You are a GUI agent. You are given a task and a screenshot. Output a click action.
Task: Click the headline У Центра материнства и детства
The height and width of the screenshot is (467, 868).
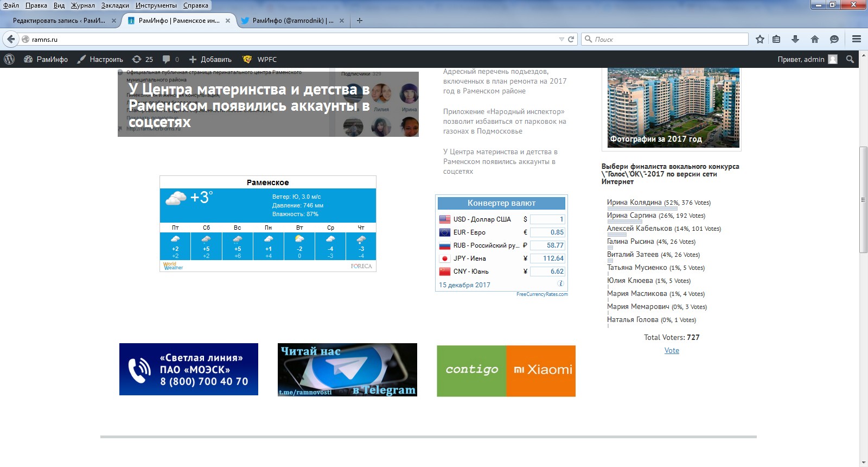click(249, 105)
